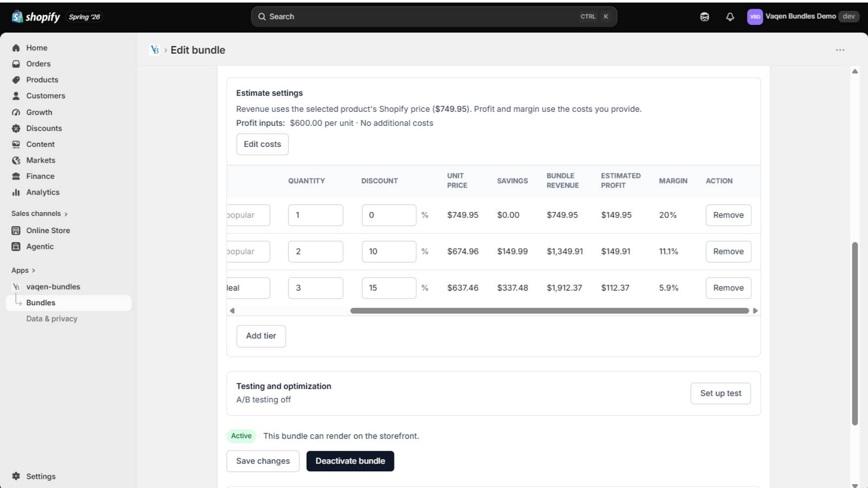The height and width of the screenshot is (488, 868).
Task: Click the app icon in the breadcrumb
Action: (155, 50)
